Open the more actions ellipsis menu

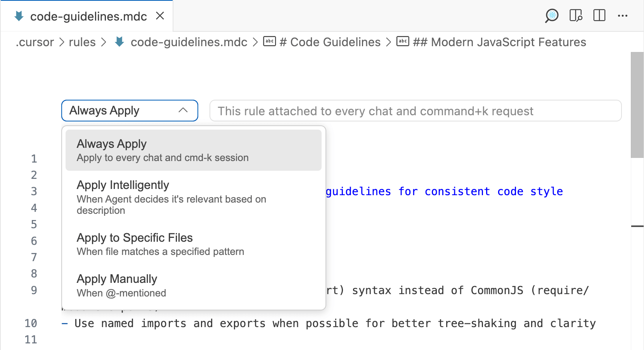(x=623, y=16)
